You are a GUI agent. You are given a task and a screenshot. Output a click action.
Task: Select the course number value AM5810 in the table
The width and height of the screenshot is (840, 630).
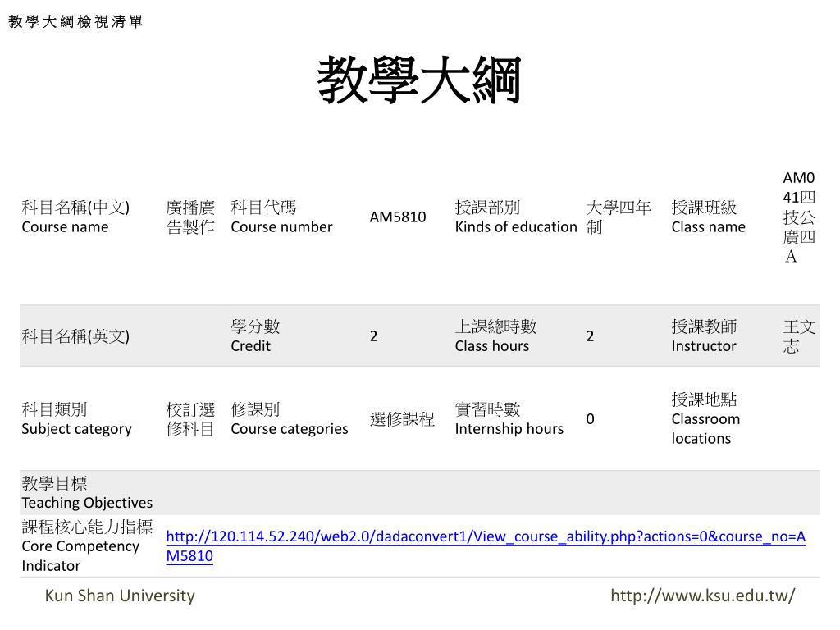pyautogui.click(x=398, y=217)
